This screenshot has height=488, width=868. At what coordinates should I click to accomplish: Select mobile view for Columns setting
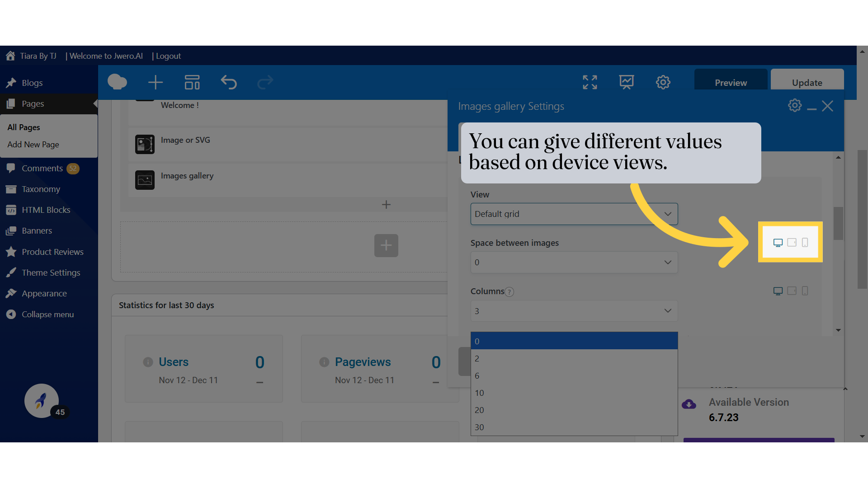pyautogui.click(x=805, y=291)
